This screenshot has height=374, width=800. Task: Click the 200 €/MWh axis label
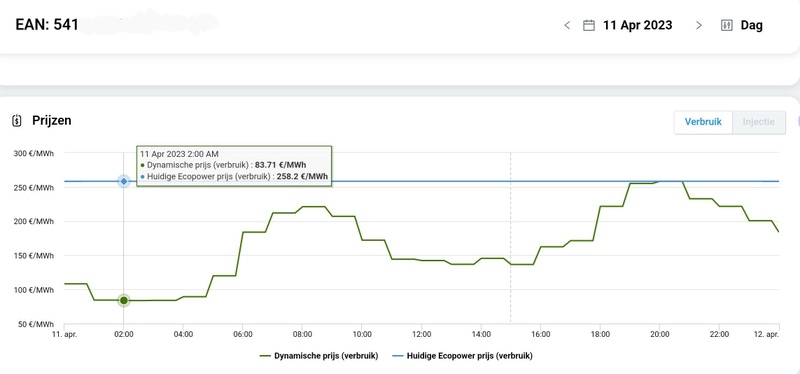coord(34,221)
